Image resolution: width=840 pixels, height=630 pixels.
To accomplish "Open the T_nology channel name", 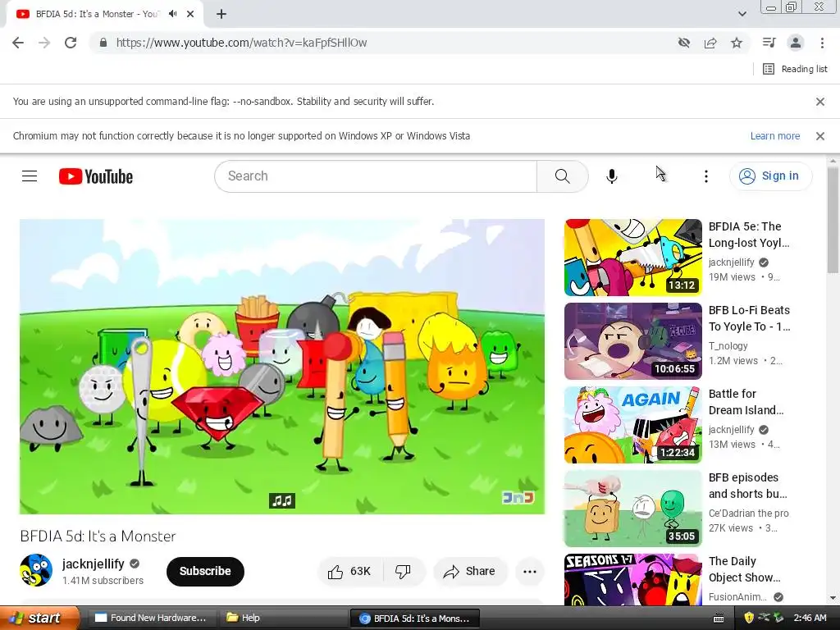I will (x=728, y=346).
